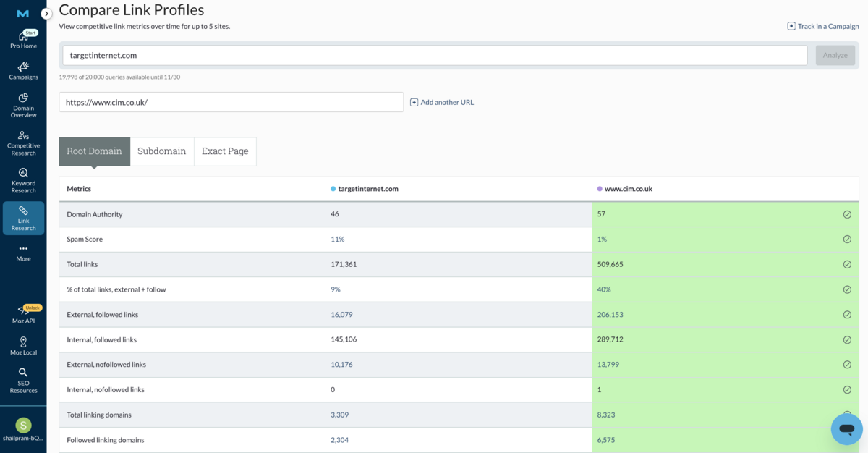Screen dimensions: 868x453
Task: Open Keyword Research section
Action: tap(23, 180)
